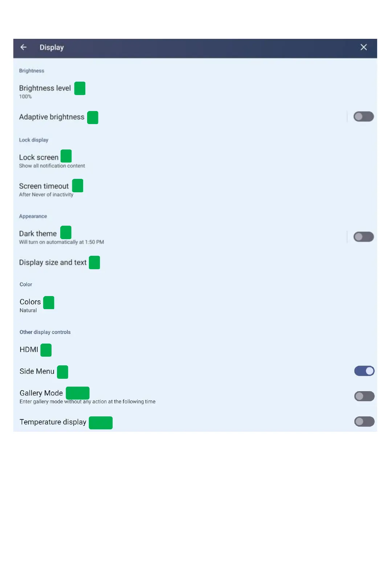Close the Display settings panel
392x566 pixels.
point(363,48)
